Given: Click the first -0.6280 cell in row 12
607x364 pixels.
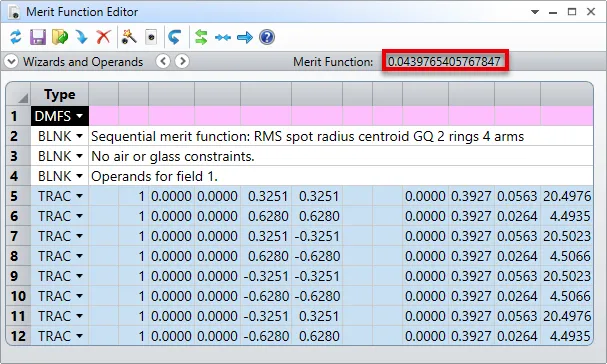Looking at the screenshot, I should pyautogui.click(x=266, y=336).
